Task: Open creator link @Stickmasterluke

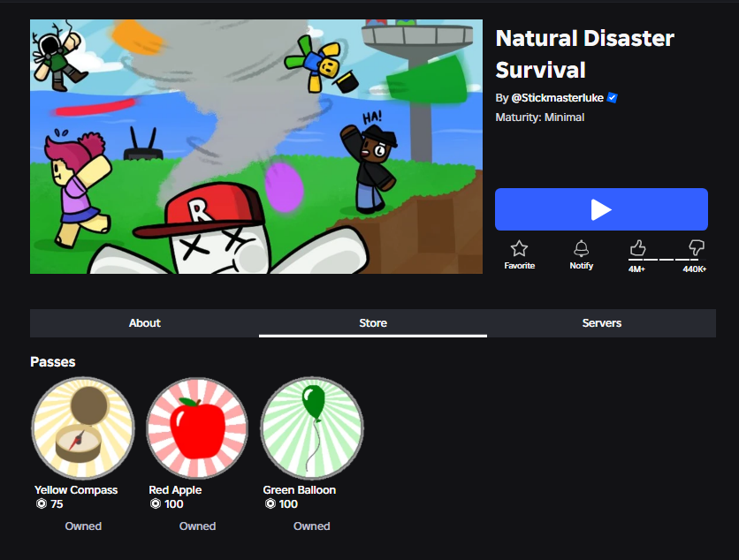Action: coord(557,98)
